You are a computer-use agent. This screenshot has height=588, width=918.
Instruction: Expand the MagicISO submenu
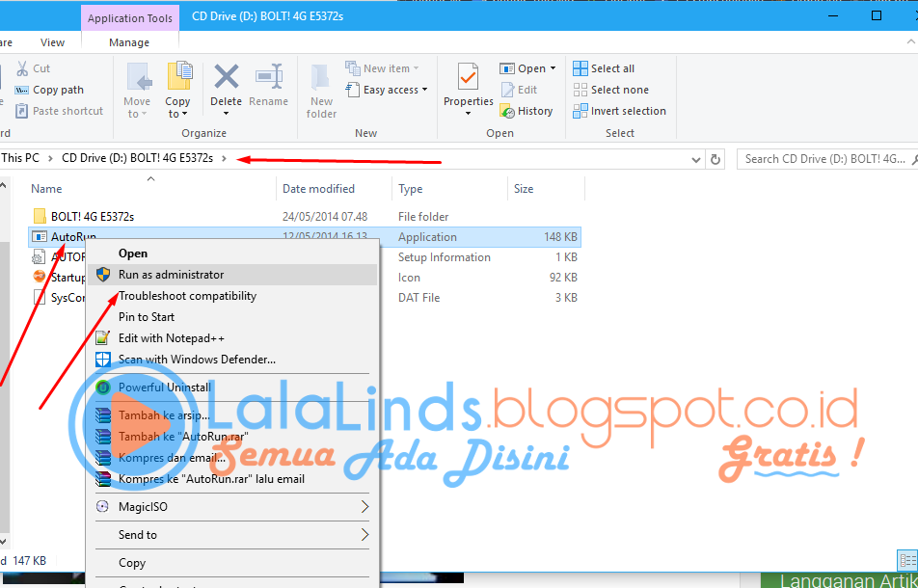232,507
